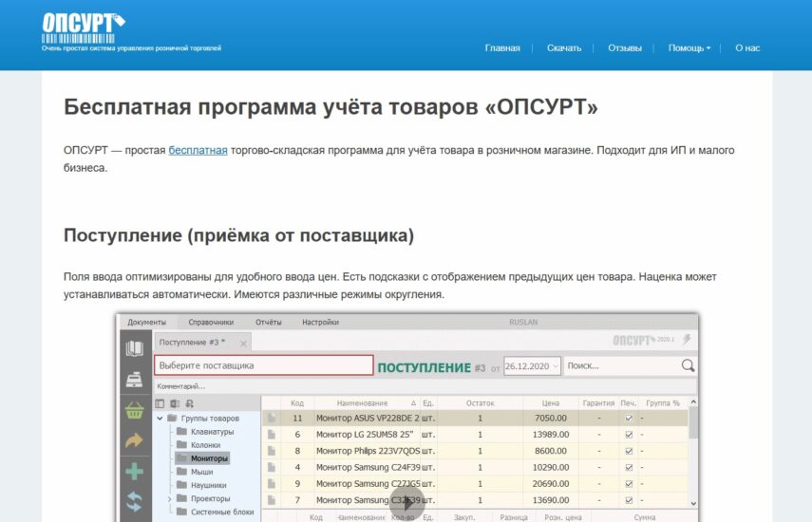
Task: Click the Группа % column header
Action: tap(663, 403)
